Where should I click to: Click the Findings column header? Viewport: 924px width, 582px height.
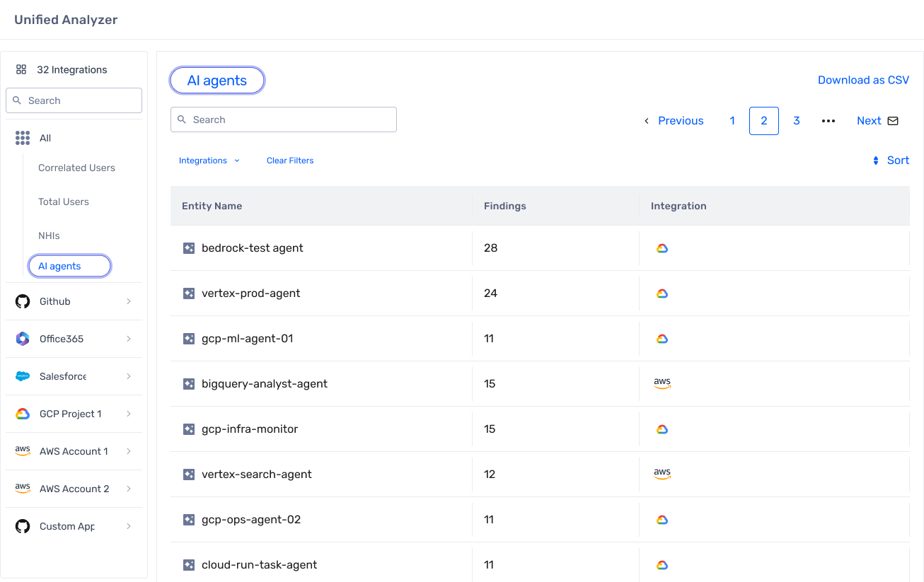(x=505, y=206)
